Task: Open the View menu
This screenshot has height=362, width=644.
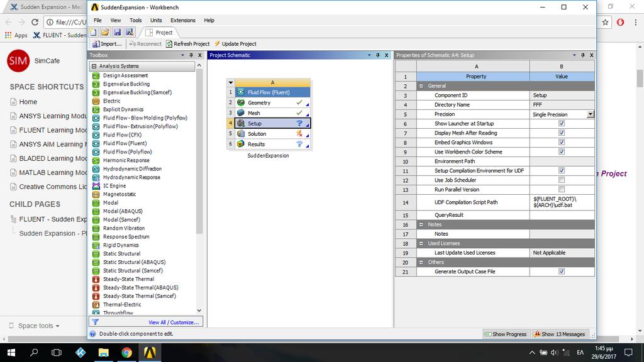Action: (x=116, y=20)
